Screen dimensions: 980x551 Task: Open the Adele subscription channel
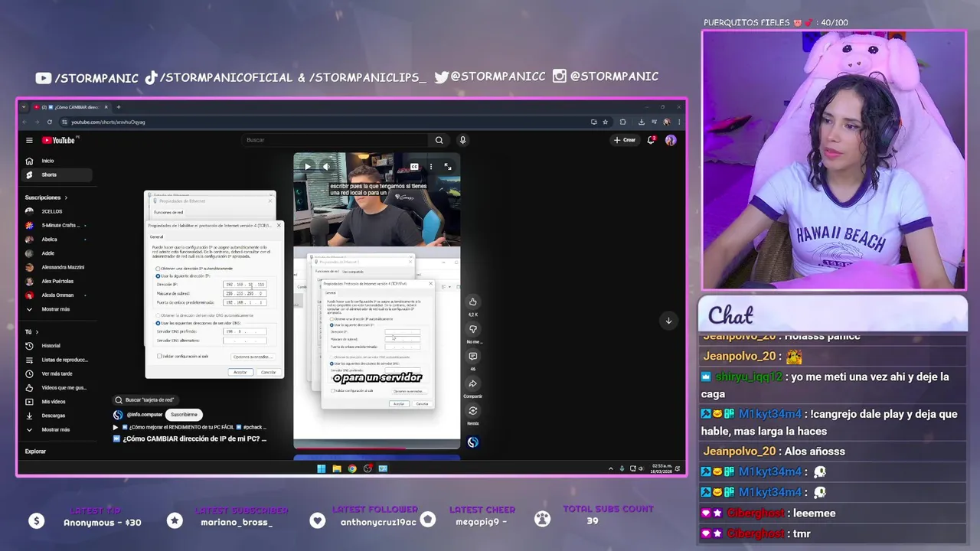(58, 253)
